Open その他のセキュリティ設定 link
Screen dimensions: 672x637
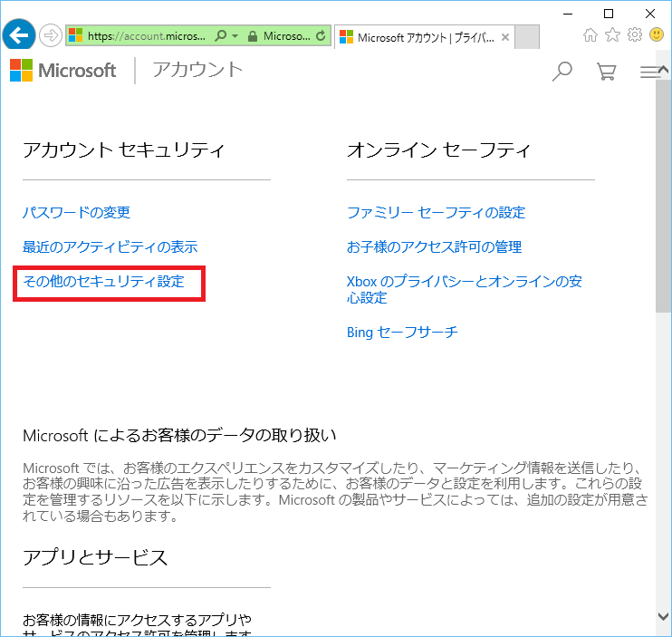pos(104,282)
